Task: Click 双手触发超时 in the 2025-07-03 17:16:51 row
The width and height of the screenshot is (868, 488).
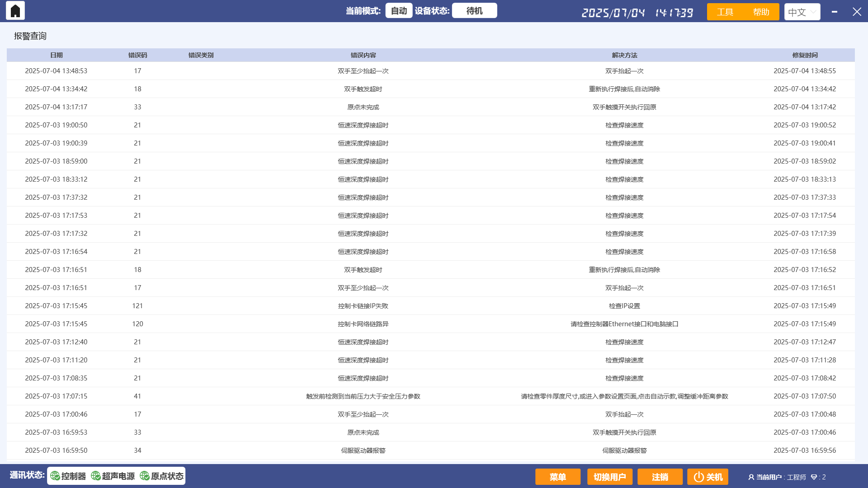Action: tap(363, 270)
